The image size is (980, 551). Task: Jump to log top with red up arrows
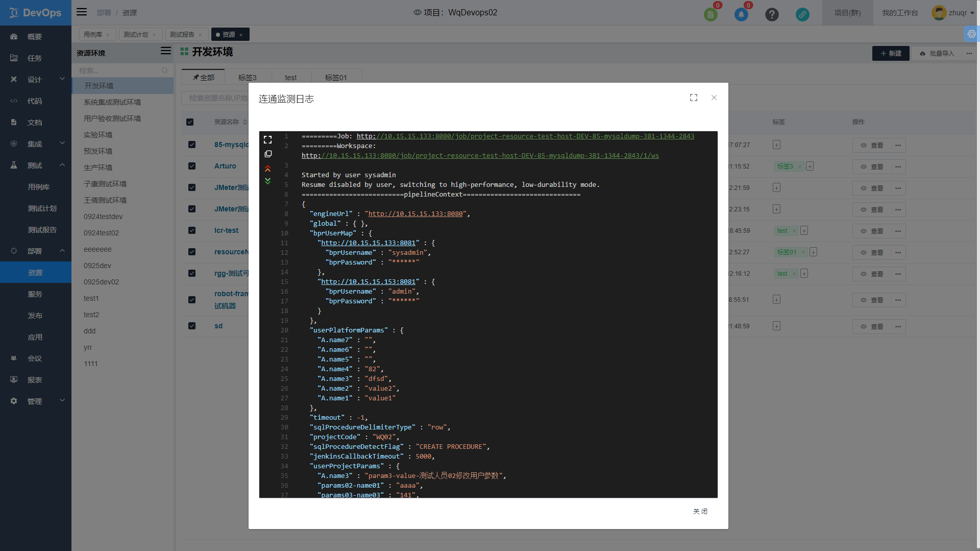click(x=267, y=169)
